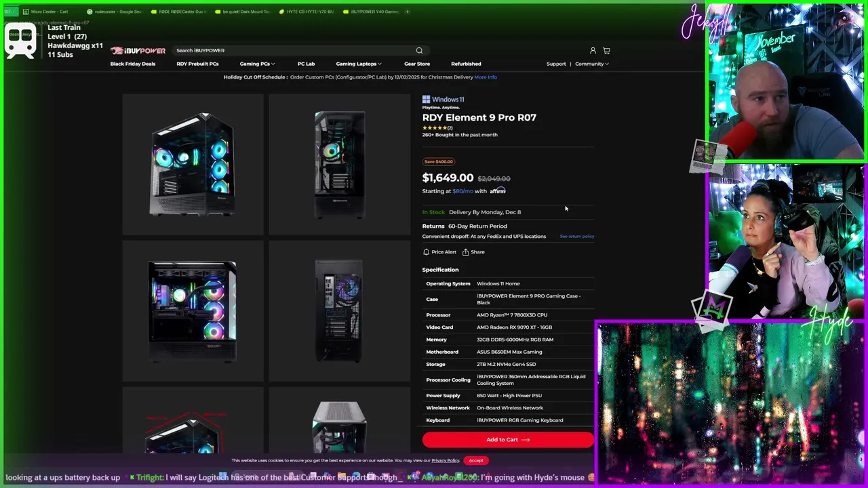The image size is (868, 488).
Task: Click the $80/mo Affirm link
Action: click(x=462, y=191)
